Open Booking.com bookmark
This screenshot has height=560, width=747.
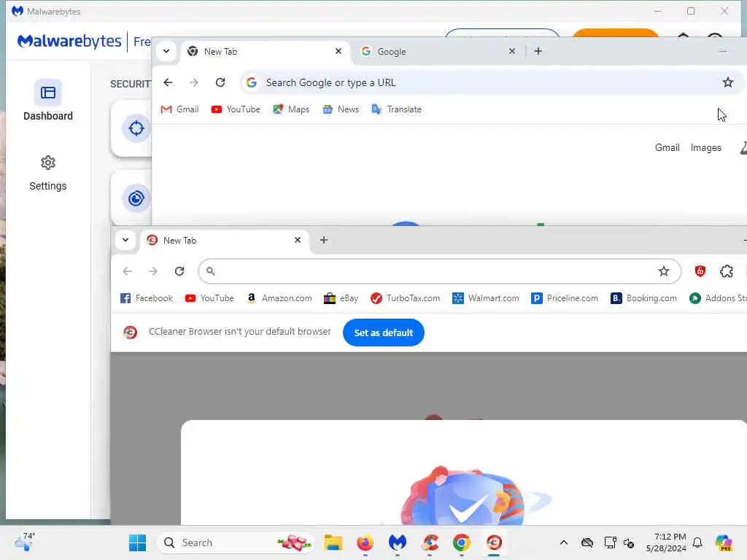coord(643,298)
